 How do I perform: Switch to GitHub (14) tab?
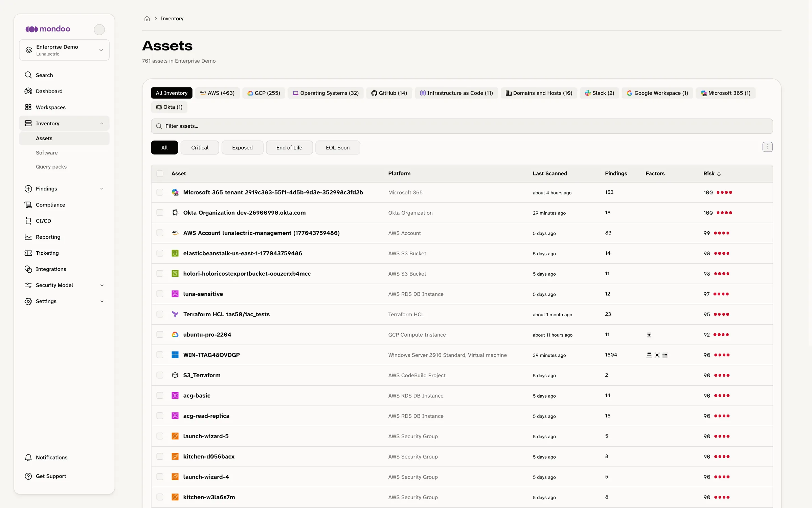[x=389, y=93]
